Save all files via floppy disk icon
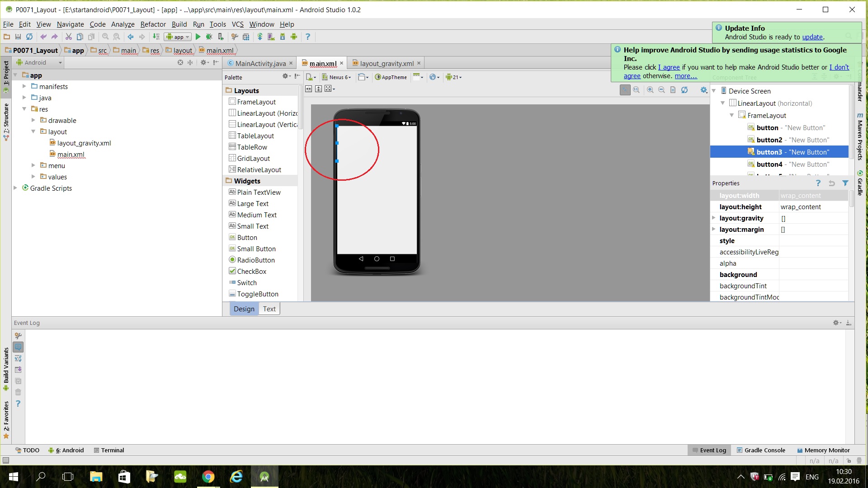868x488 pixels. coord(18,37)
